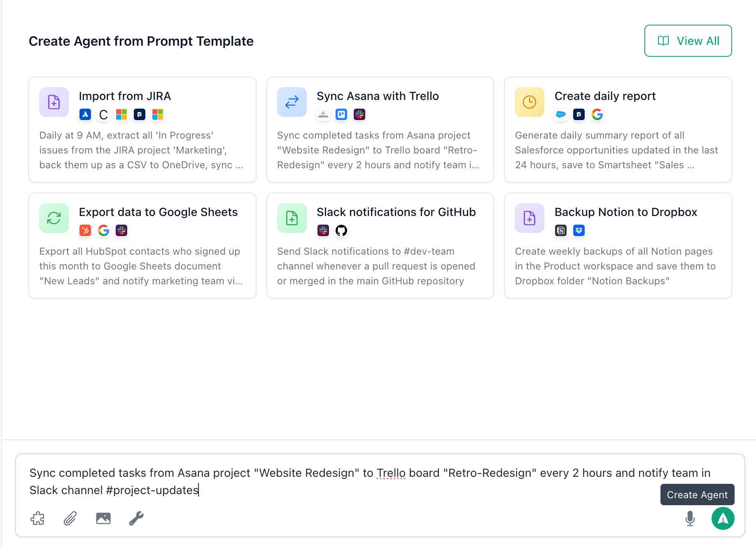The height and width of the screenshot is (548, 756).
Task: Select the Asana logo in Sync Asana card
Action: pyautogui.click(x=323, y=114)
